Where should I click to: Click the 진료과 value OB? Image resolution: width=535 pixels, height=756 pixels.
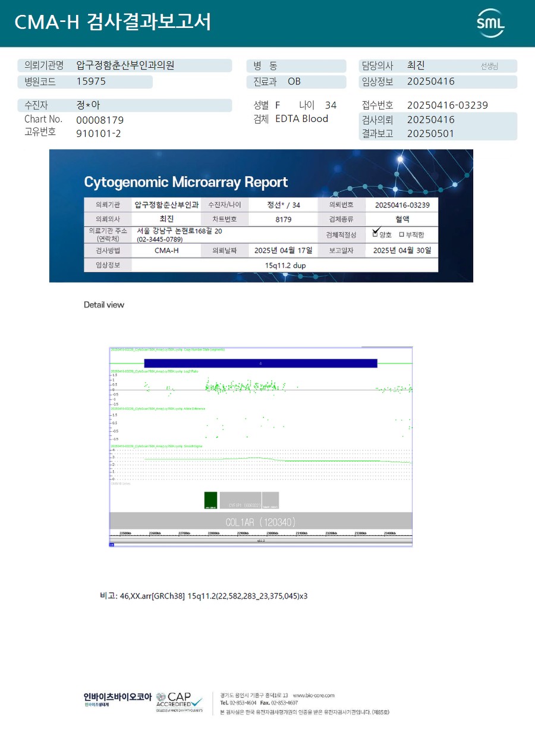[x=294, y=81]
